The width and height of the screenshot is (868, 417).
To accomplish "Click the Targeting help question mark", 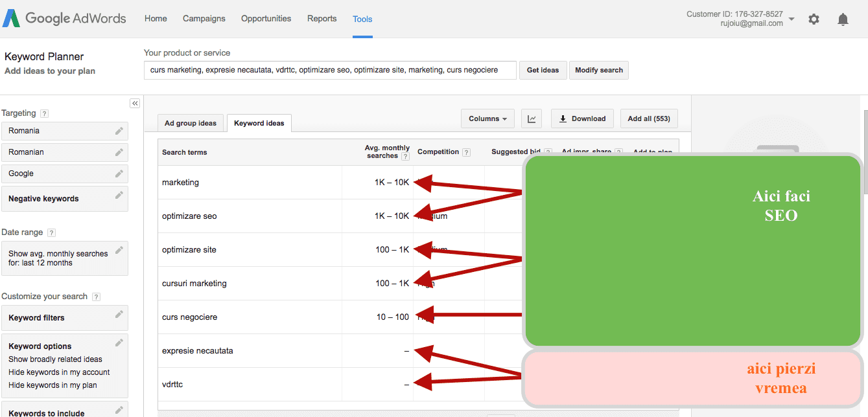I will (x=44, y=113).
